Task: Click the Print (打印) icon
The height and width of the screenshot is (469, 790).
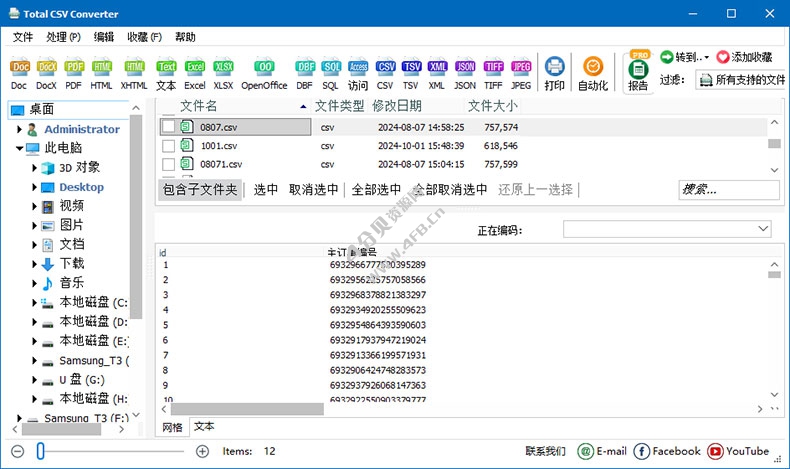Action: (555, 66)
